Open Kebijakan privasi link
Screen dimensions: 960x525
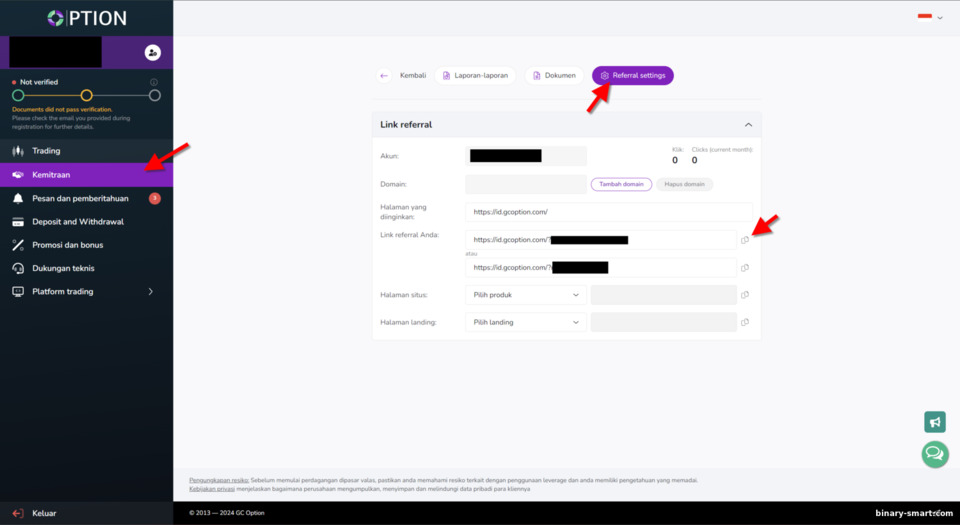click(212, 489)
